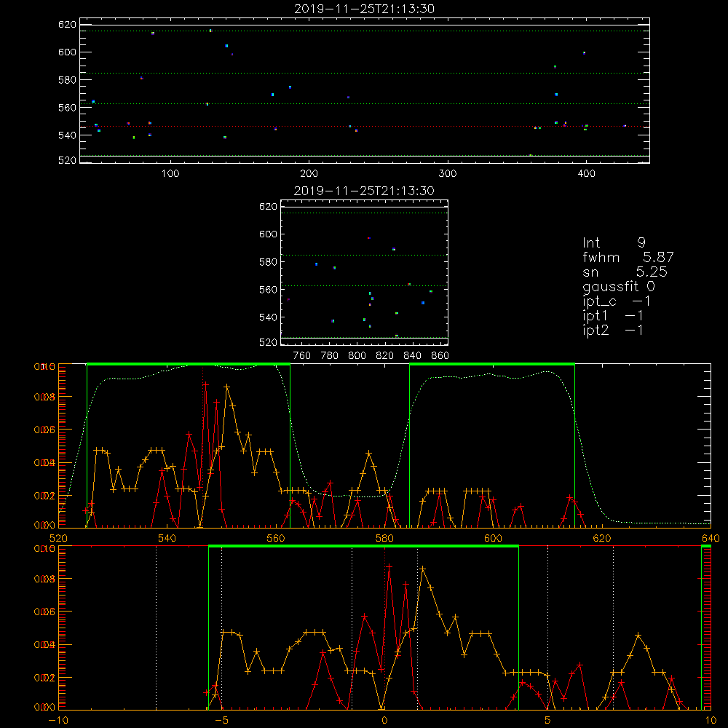Screen dimensions: 728x728
Task: Click the 'ipt1 -1' readout line
Action: click(x=613, y=316)
